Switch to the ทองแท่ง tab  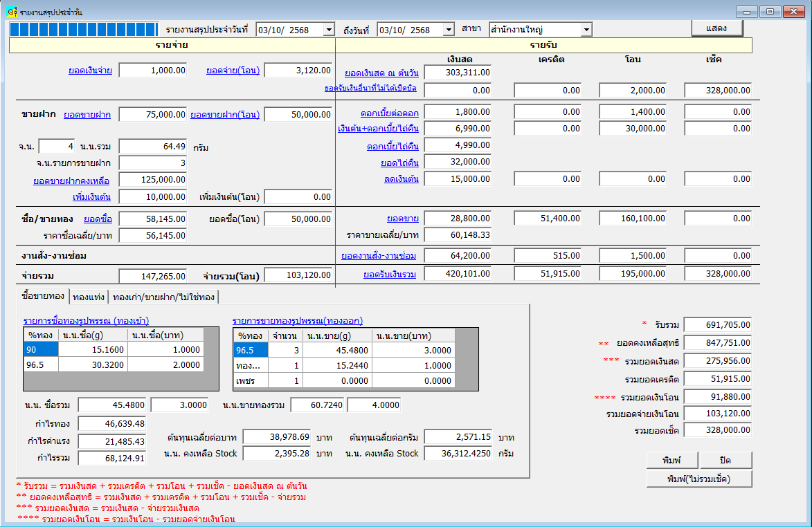[89, 297]
